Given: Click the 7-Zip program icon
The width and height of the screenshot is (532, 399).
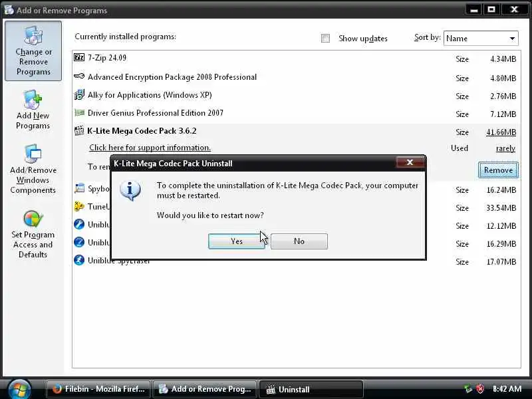Looking at the screenshot, I should pos(79,57).
